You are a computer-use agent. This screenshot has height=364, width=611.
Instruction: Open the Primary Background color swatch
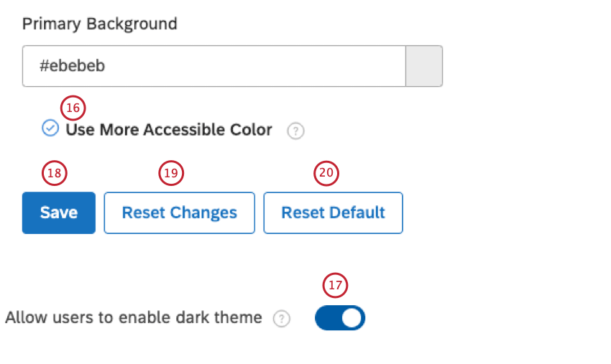(424, 66)
